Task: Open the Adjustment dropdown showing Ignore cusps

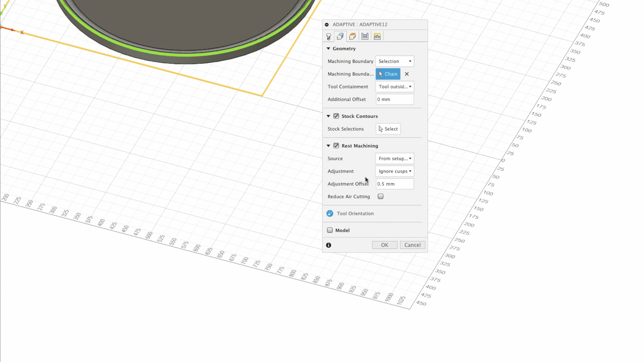Action: click(x=395, y=171)
